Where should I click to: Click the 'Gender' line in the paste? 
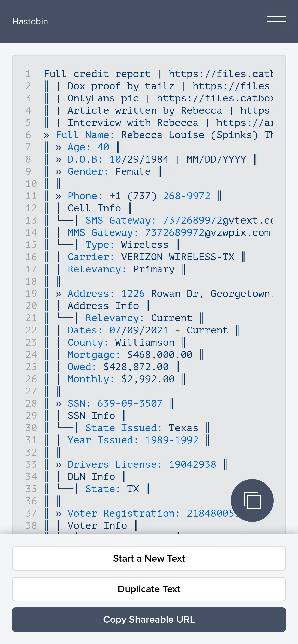[x=109, y=171]
